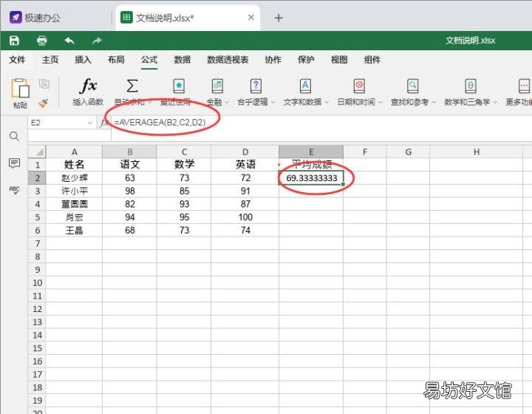Switch to the 数据 tab
The image size is (532, 414).
click(183, 60)
